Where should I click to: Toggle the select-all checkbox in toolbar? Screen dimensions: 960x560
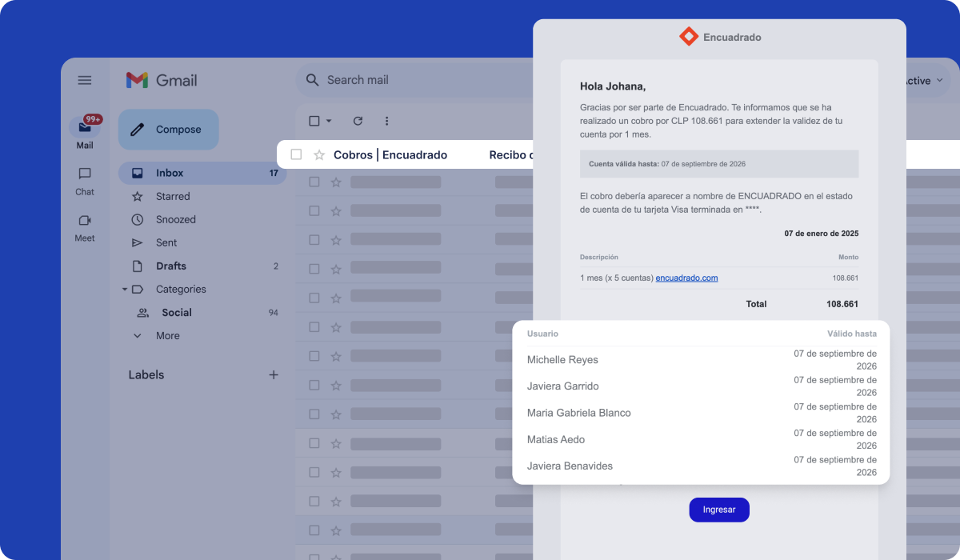(x=314, y=121)
